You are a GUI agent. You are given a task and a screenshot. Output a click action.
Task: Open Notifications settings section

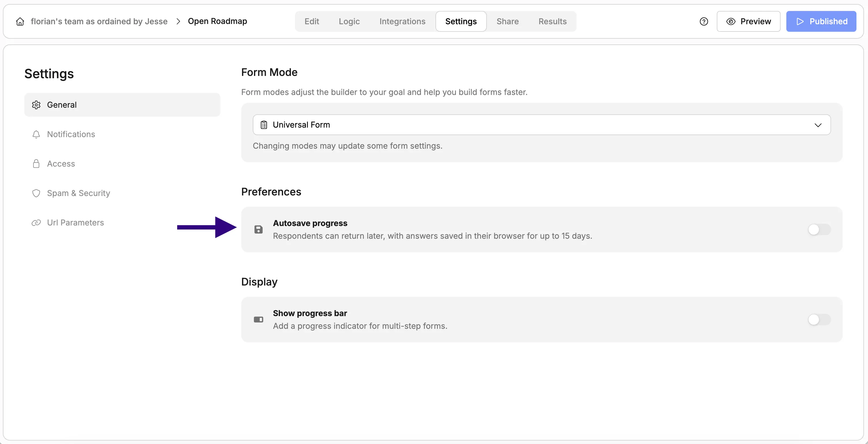click(122, 134)
